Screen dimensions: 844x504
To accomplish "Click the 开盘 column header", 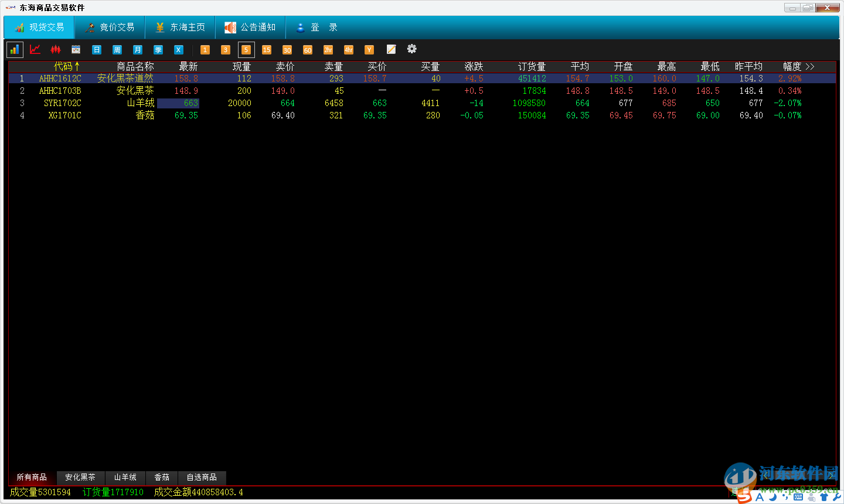I will (623, 67).
